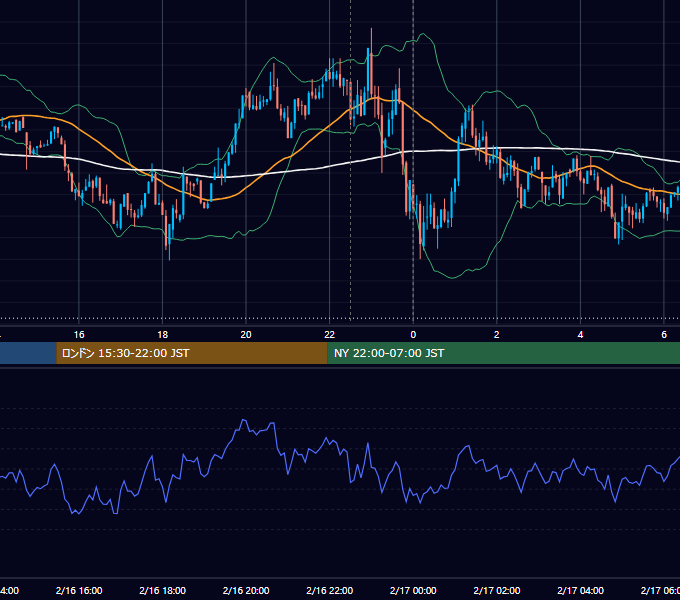Click the 2/16 20:00 date label
This screenshot has width=680, height=600.
[x=246, y=590]
